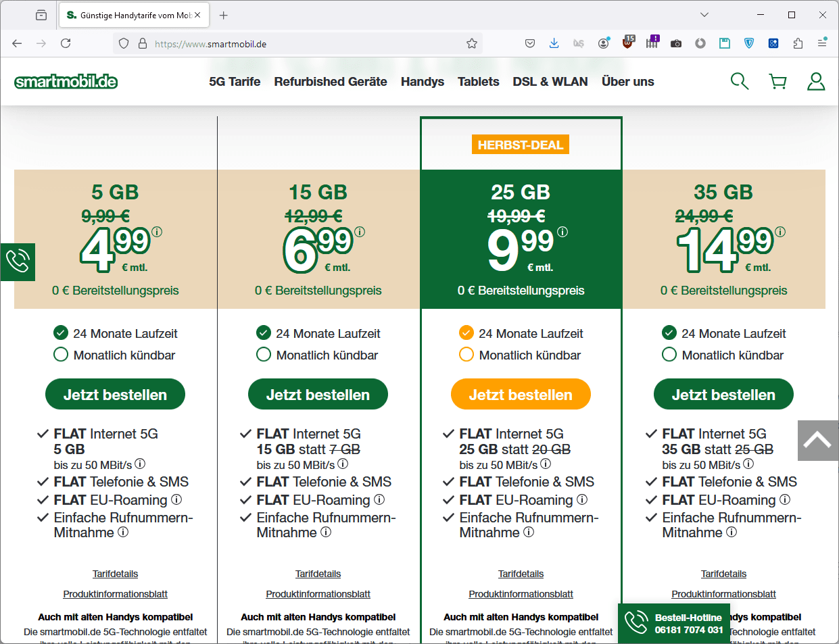The height and width of the screenshot is (644, 839).
Task: Go back to the previous page
Action: pyautogui.click(x=17, y=43)
